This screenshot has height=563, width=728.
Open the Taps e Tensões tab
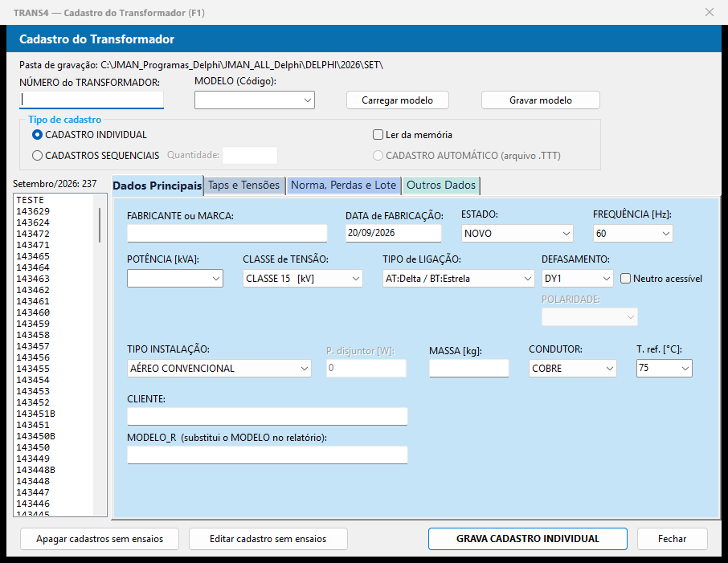tap(244, 186)
